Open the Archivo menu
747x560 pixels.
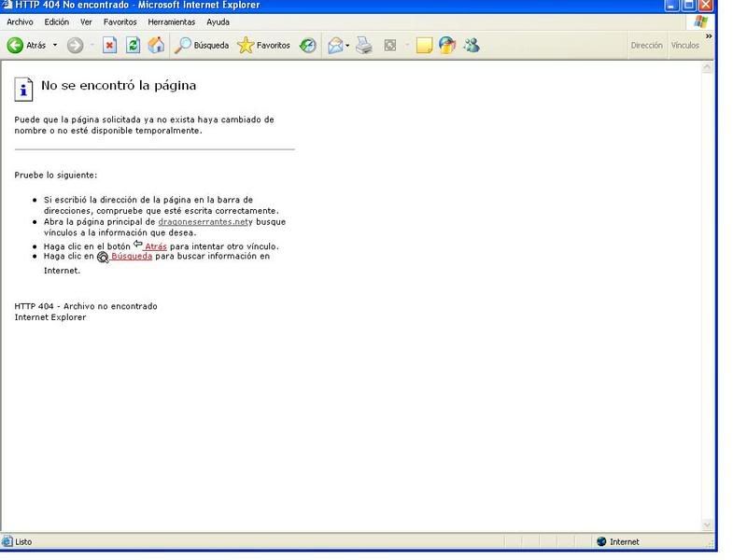(20, 21)
